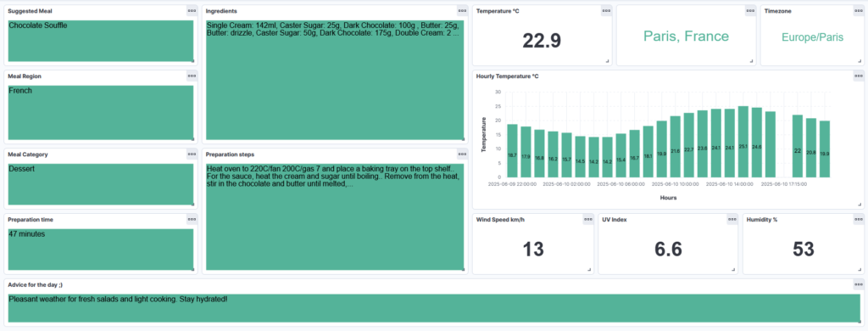Open options menu for Meal Region panel
868x331 pixels.
coord(192,76)
